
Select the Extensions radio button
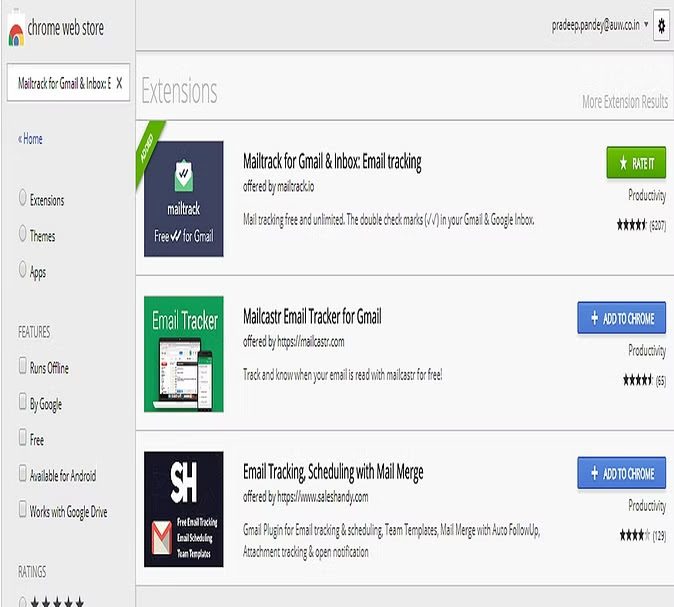[x=22, y=198]
